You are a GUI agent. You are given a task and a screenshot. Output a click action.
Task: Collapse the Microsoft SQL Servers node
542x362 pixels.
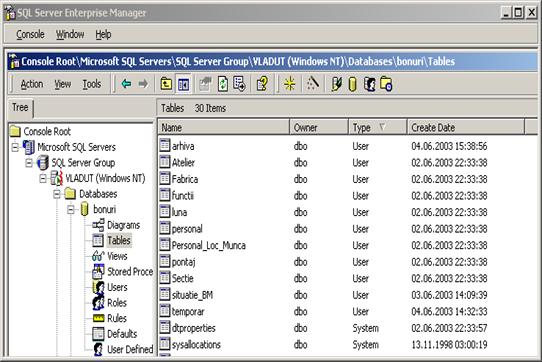[x=15, y=147]
